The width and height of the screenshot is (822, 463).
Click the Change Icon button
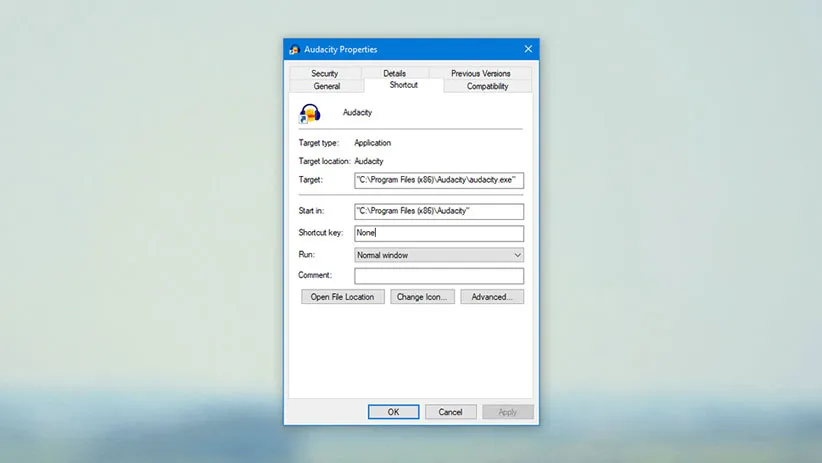tap(422, 297)
